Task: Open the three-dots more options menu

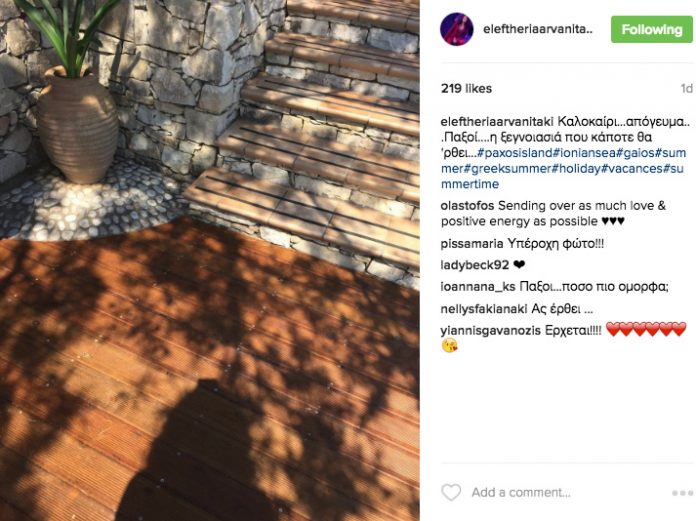Action: pos(682,493)
